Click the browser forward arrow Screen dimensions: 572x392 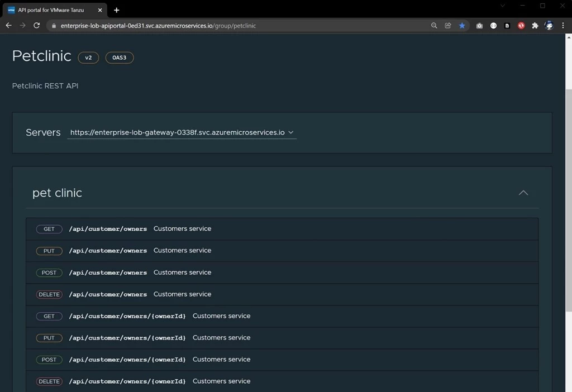click(x=22, y=26)
